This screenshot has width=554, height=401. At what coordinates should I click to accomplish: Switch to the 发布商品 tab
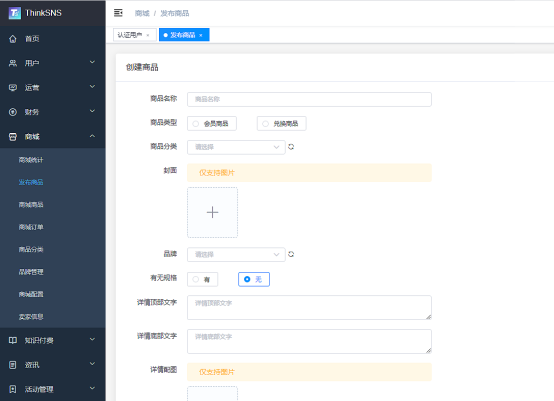tap(184, 35)
